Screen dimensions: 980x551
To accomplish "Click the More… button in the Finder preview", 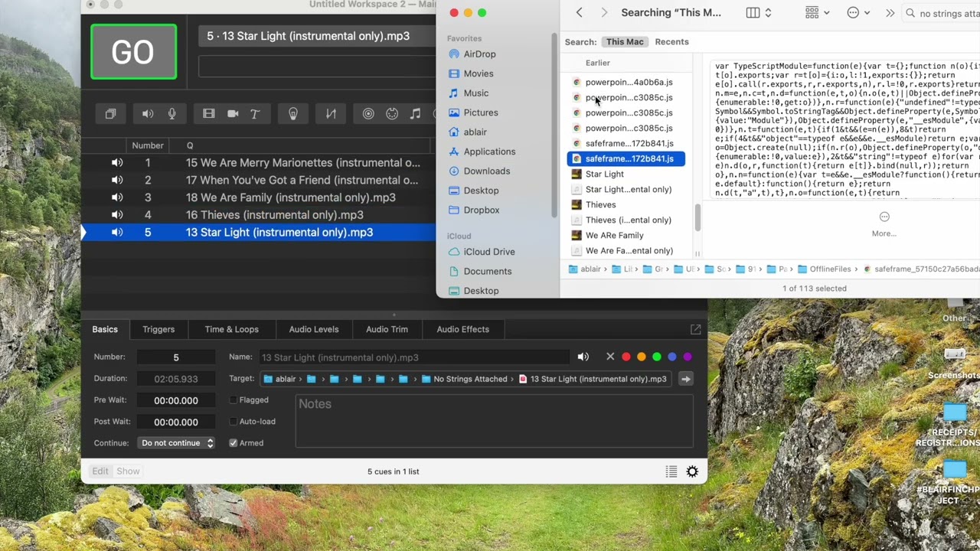I will (884, 223).
